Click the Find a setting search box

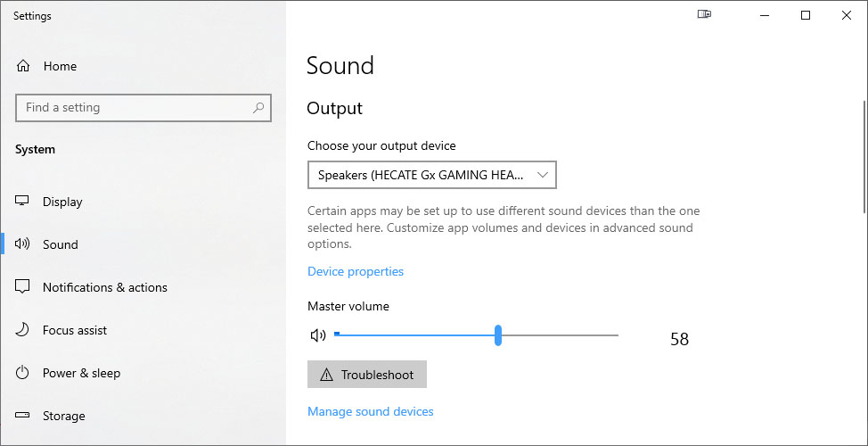143,107
